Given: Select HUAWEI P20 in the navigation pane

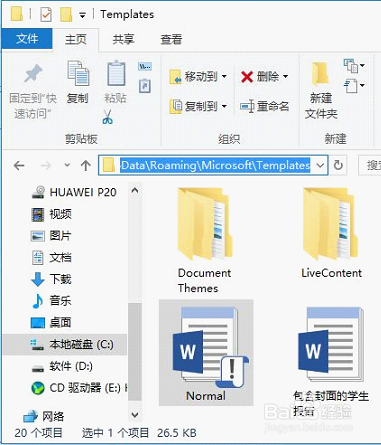Looking at the screenshot, I should (74, 192).
